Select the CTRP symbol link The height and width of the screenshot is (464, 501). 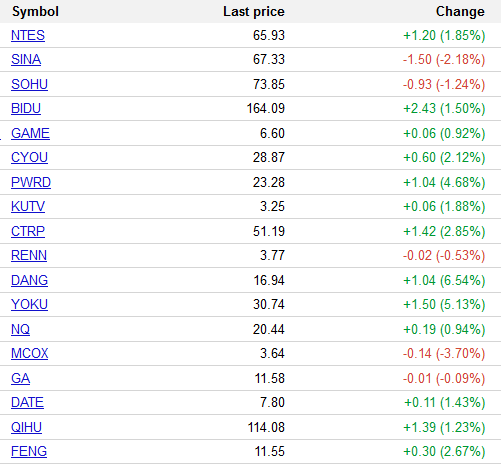point(28,231)
